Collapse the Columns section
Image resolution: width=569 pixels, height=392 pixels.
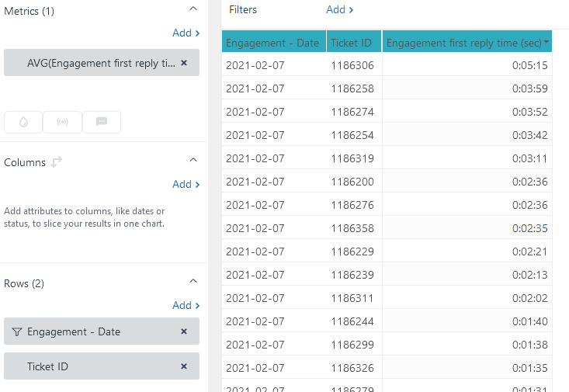(193, 160)
